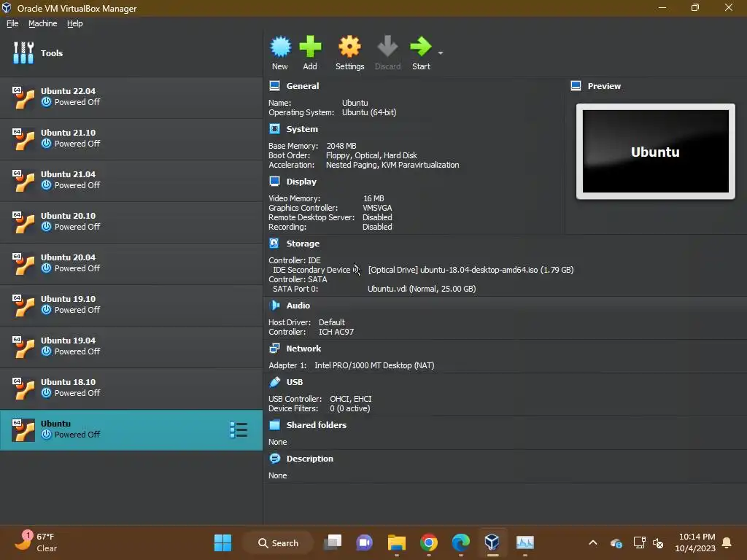Viewport: 747px width, 560px height.
Task: Open the Description section header
Action: (x=309, y=459)
